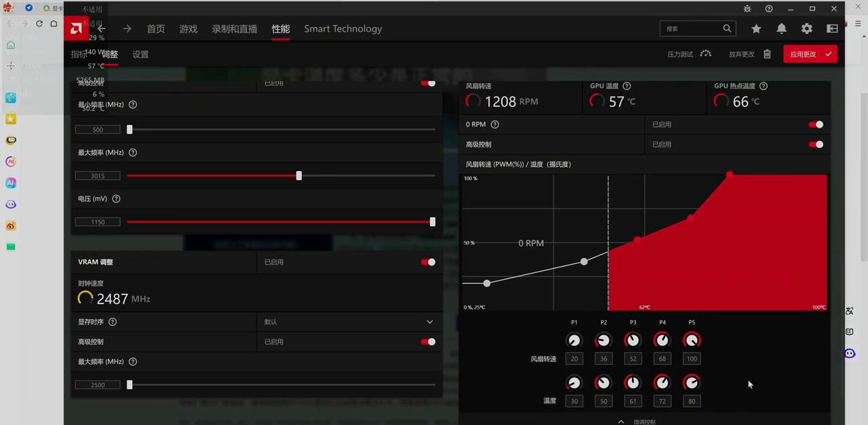
Task: Click the 最大频率 slider handle at 3015
Action: (x=298, y=175)
